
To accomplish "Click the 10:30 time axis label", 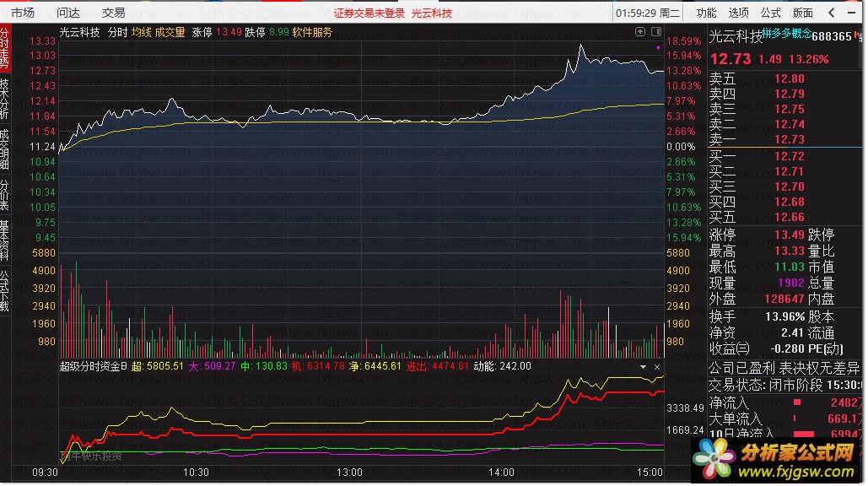I will click(196, 472).
